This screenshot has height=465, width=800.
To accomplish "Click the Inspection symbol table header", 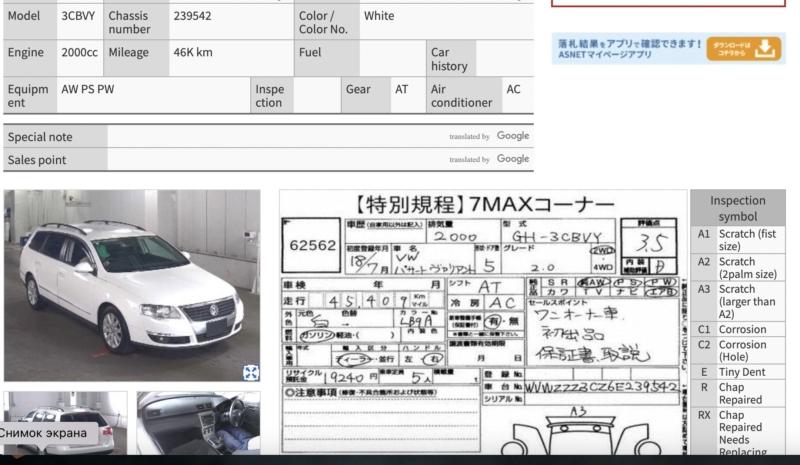I will point(737,208).
